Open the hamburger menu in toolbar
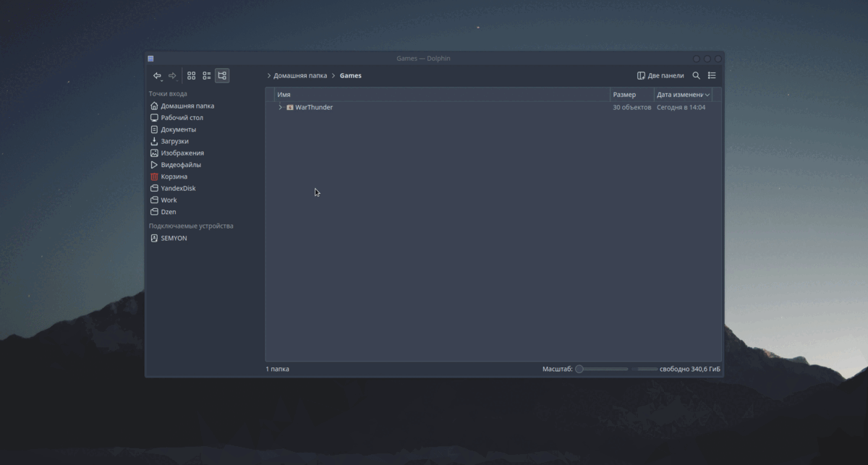868x465 pixels. coord(712,75)
